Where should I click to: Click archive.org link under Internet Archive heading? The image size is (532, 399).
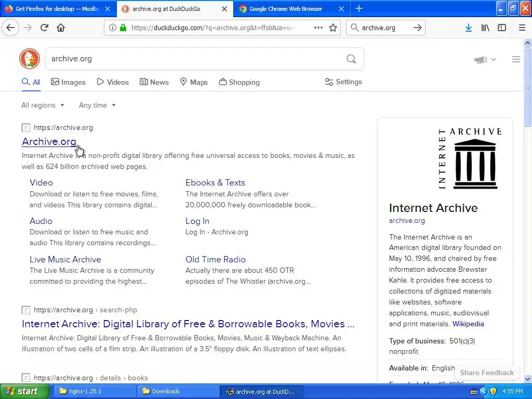(x=407, y=220)
